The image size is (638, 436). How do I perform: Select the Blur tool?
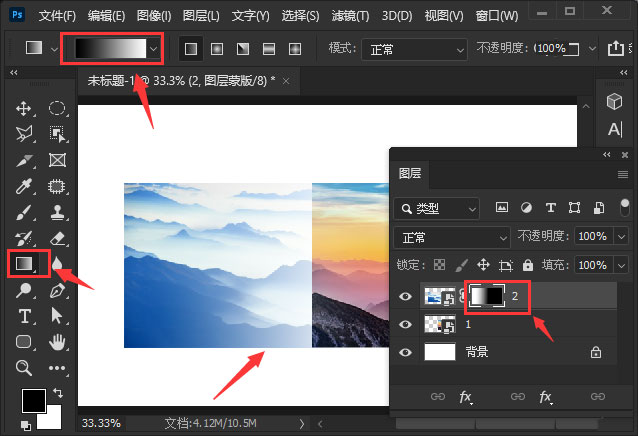[x=57, y=264]
